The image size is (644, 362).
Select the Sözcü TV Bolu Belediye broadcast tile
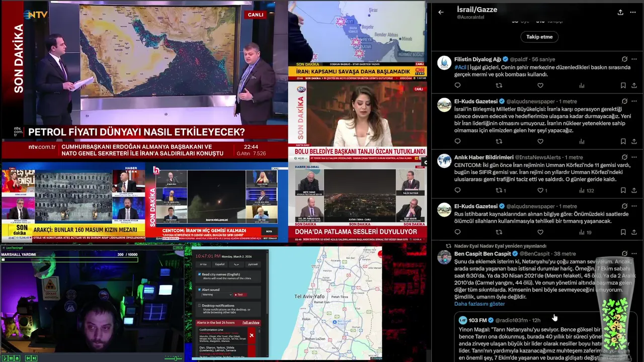[357, 121]
